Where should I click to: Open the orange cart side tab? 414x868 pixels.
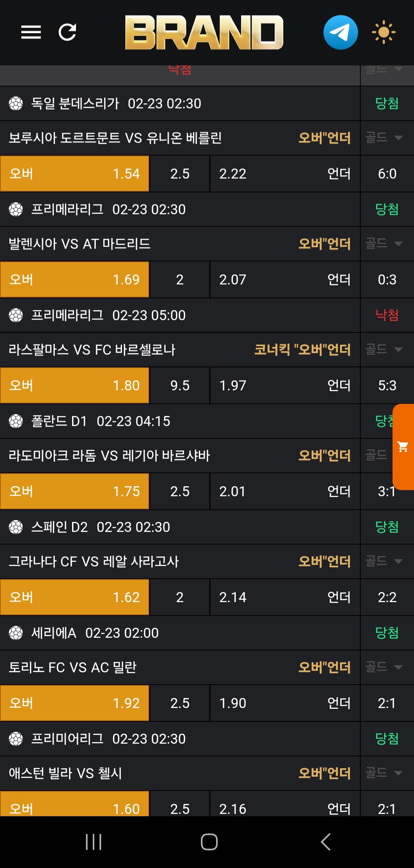[x=403, y=447]
